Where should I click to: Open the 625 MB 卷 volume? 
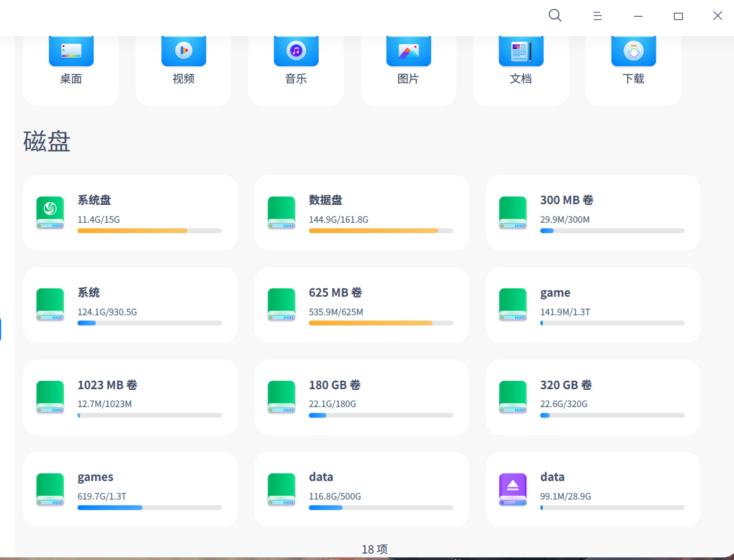click(x=361, y=304)
